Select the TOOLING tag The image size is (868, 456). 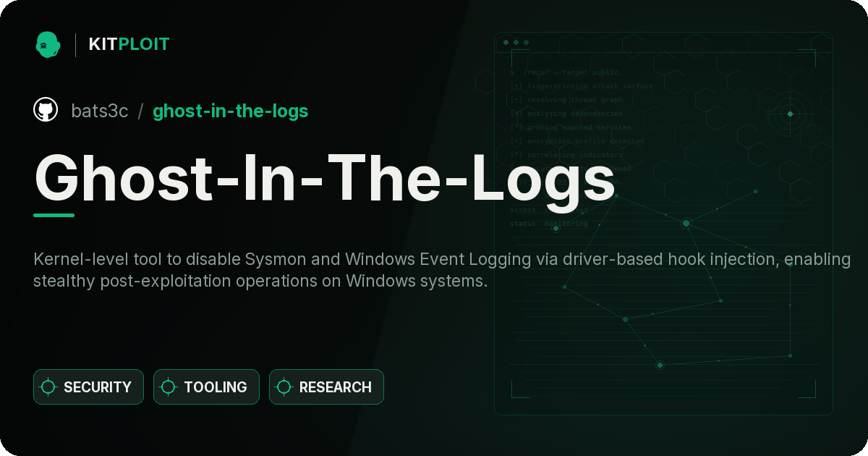pos(206,387)
